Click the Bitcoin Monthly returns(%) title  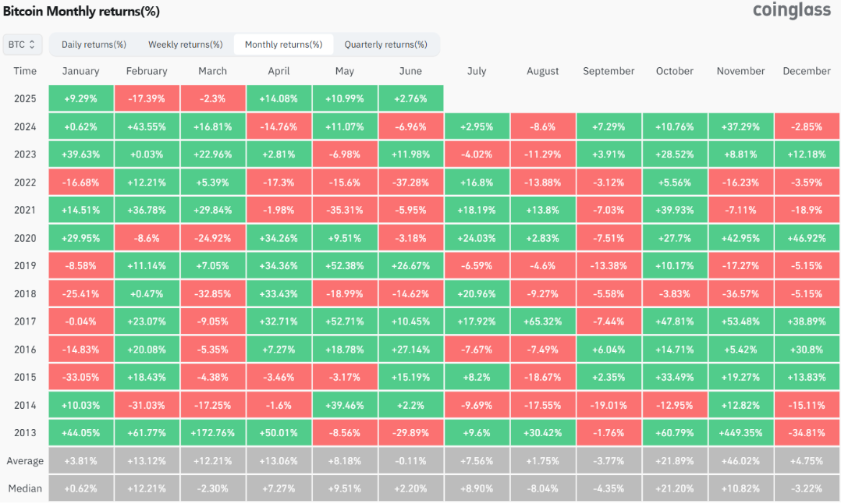pos(81,12)
